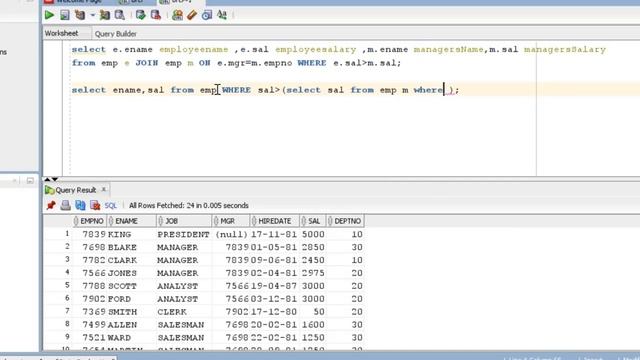Select the 5000 salary cell
This screenshot has height=360, width=640.
(313, 234)
